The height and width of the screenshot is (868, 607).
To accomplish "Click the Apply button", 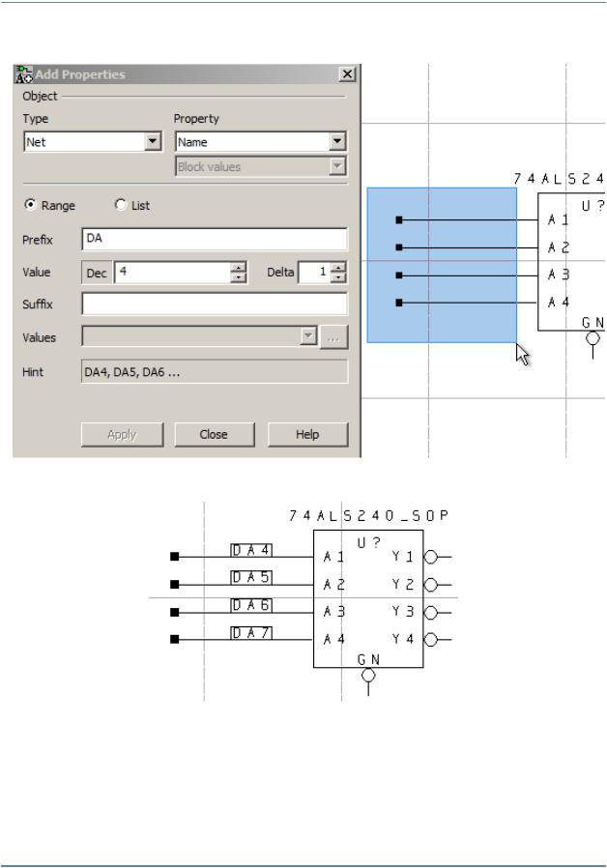I will point(123,435).
